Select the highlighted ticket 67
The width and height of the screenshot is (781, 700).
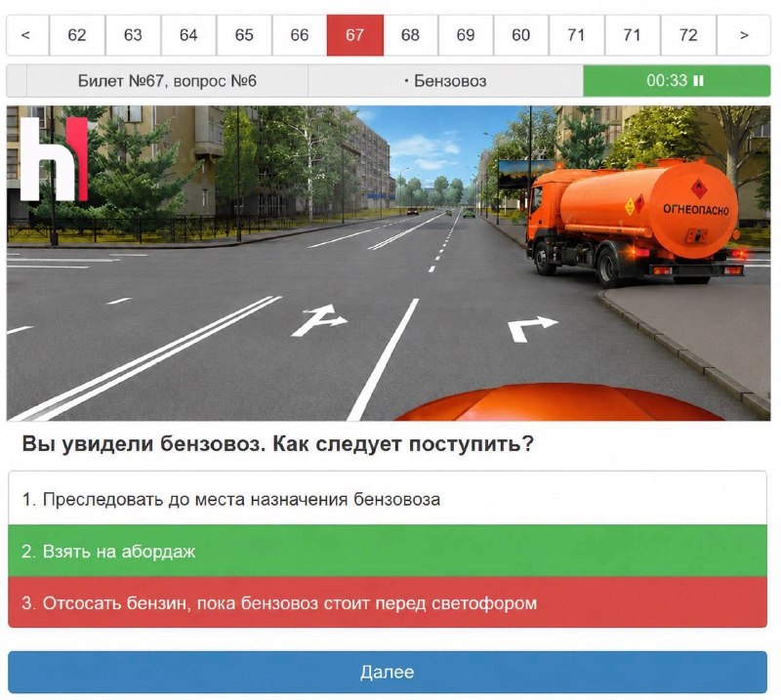tap(355, 35)
